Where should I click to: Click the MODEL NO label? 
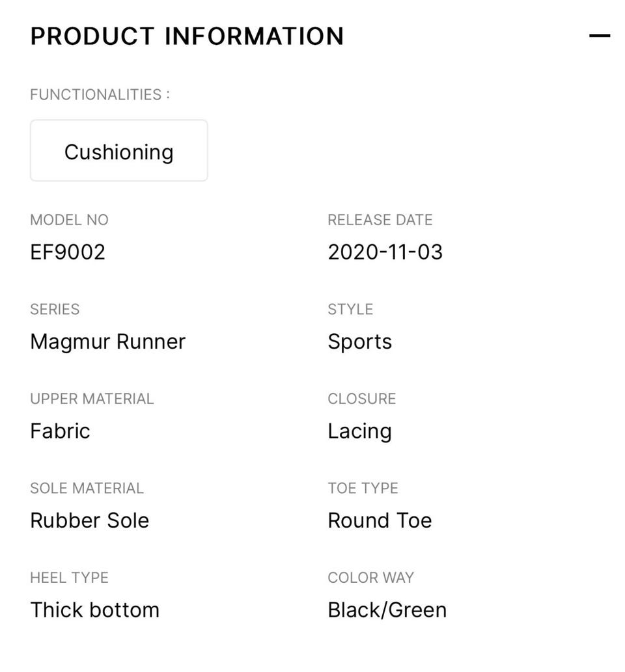69,220
